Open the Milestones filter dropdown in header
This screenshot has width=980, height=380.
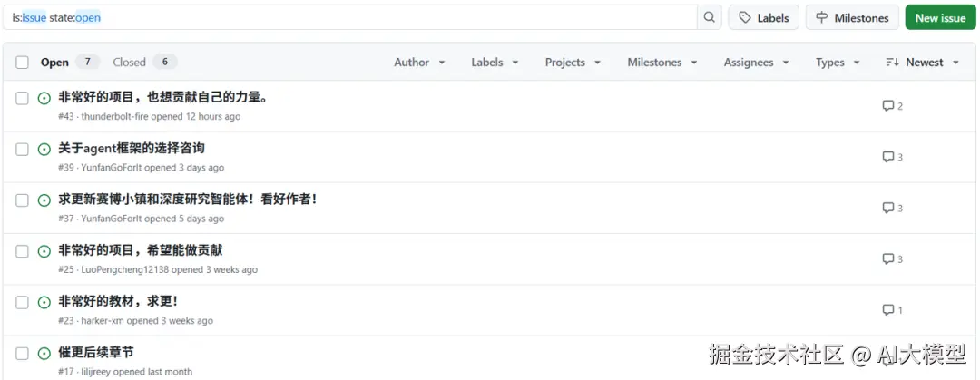[x=662, y=63]
